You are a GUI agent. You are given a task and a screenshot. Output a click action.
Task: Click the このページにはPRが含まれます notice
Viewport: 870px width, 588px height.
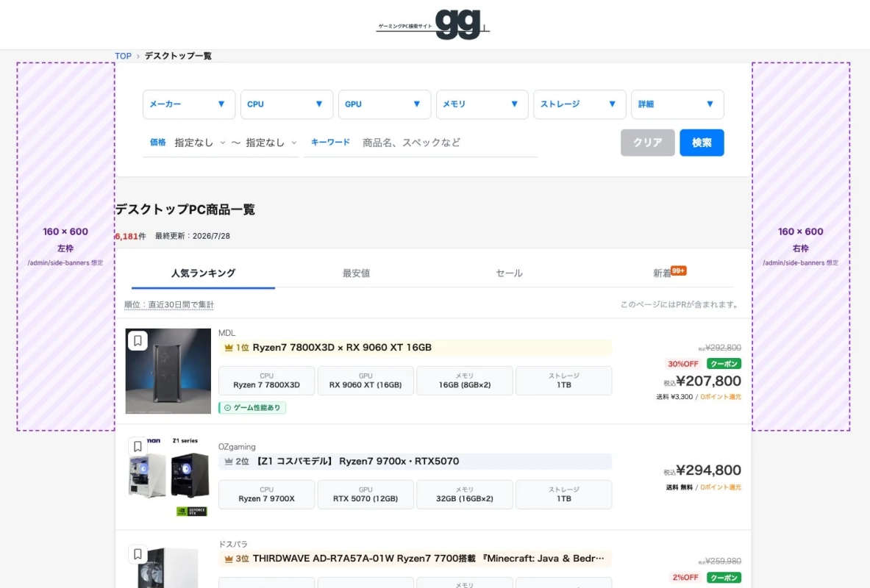679,304
